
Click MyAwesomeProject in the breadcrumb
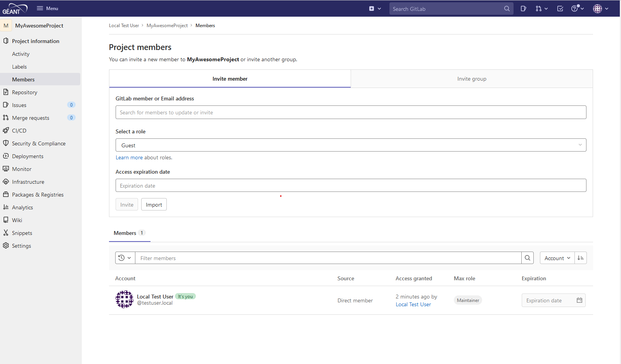click(167, 26)
